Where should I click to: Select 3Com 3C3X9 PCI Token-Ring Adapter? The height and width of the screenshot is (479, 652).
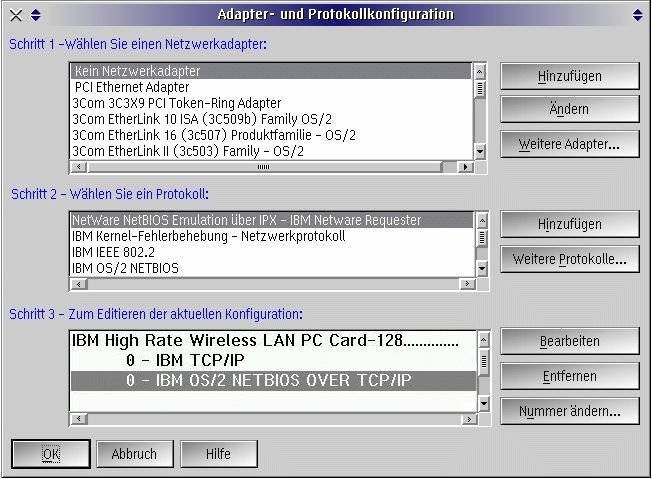tap(271, 103)
